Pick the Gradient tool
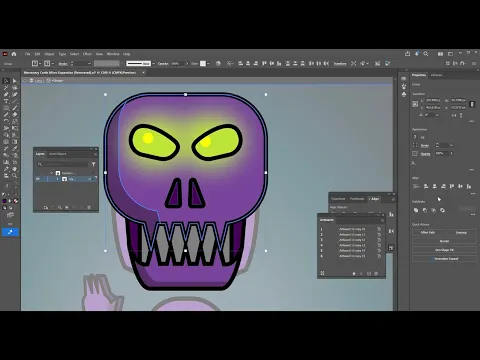This screenshot has width=480, height=360. (15, 142)
